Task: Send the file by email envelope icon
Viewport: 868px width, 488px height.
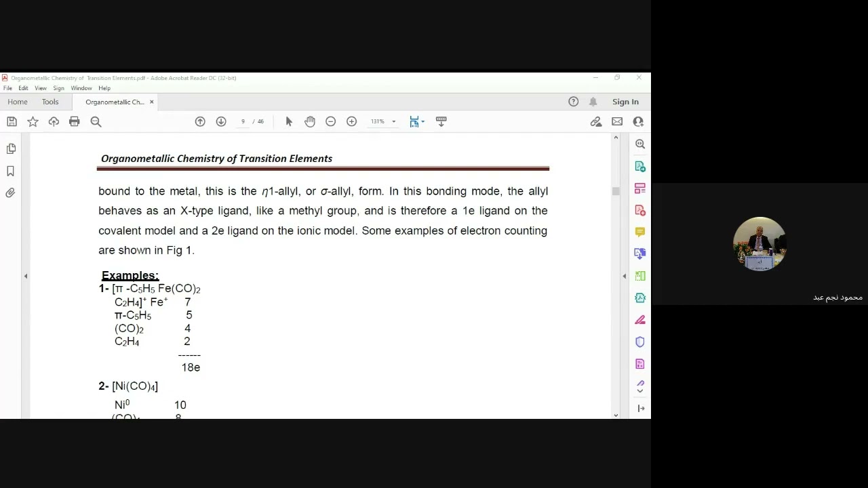Action: click(x=617, y=121)
